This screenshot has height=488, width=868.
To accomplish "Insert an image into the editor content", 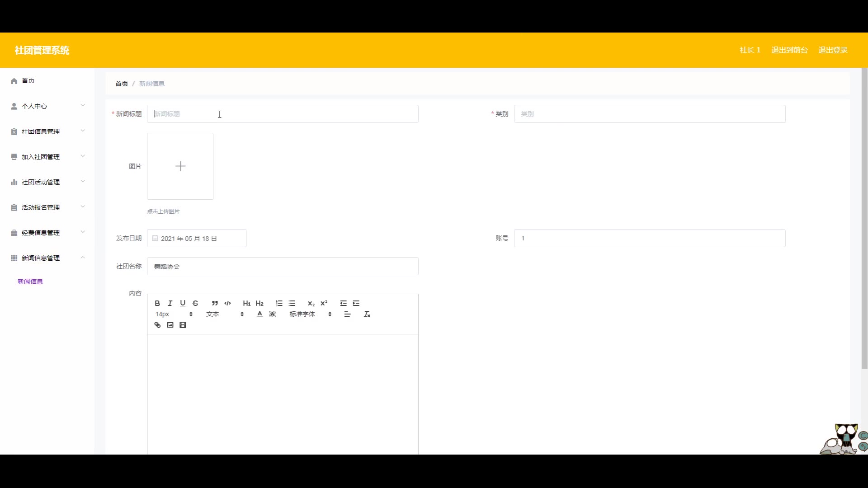I will coord(170,325).
